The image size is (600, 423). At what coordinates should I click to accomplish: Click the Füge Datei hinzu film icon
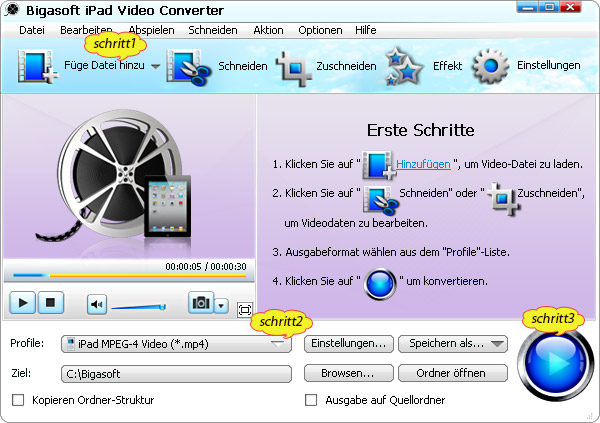[38, 66]
